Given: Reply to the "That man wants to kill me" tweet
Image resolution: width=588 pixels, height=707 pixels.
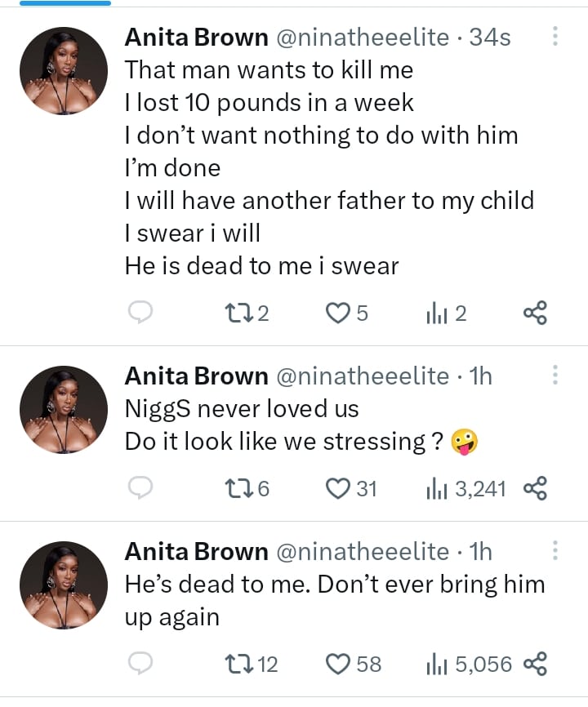Looking at the screenshot, I should tap(141, 313).
